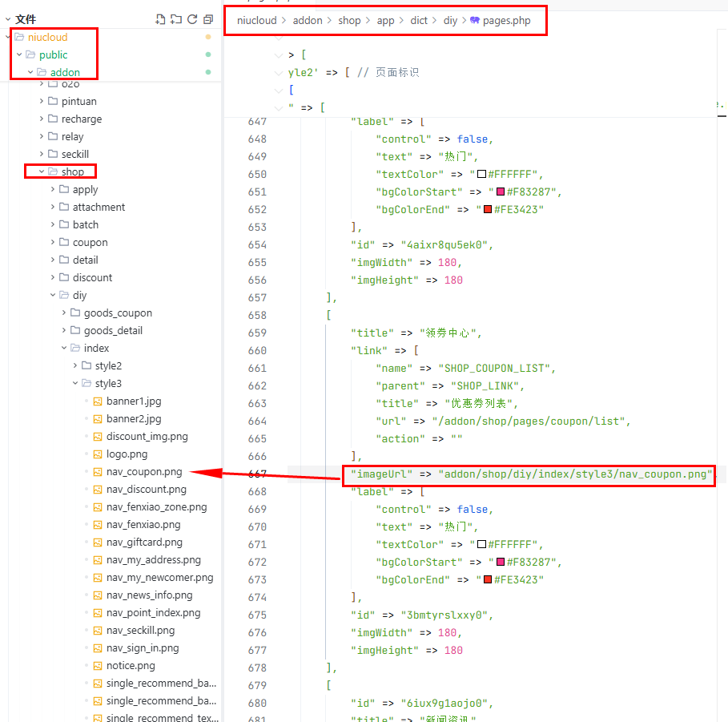Viewport: 728px width, 722px height.
Task: Expand the seckill folder chevron
Action: coord(42,154)
